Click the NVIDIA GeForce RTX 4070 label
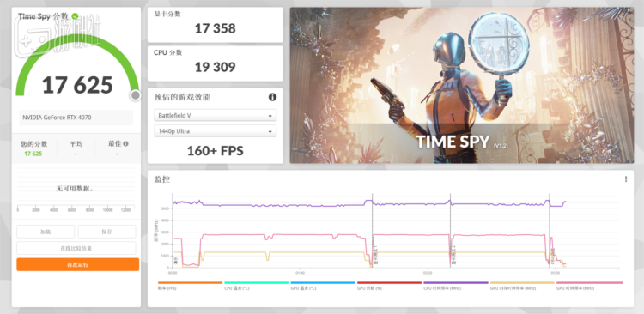644x314 pixels. [x=57, y=118]
